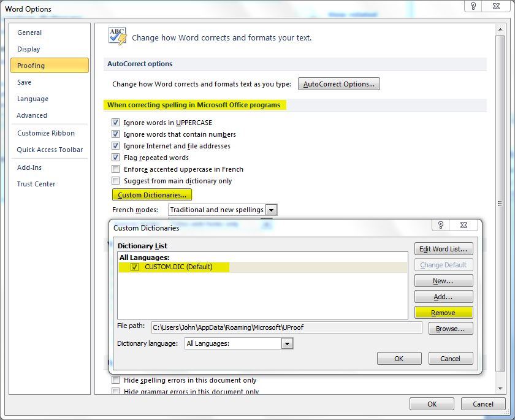Click the File path field
Image resolution: width=515 pixels, height=420 pixels.
286,327
